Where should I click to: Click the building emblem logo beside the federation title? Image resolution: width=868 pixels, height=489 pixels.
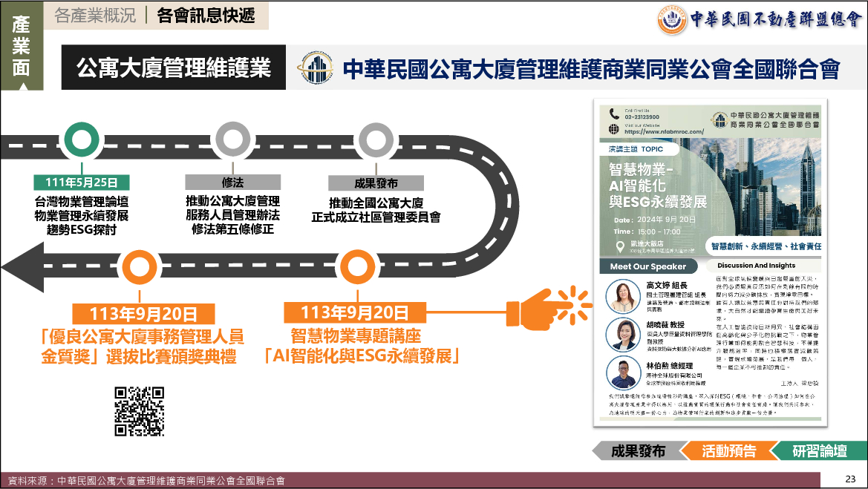[x=316, y=69]
